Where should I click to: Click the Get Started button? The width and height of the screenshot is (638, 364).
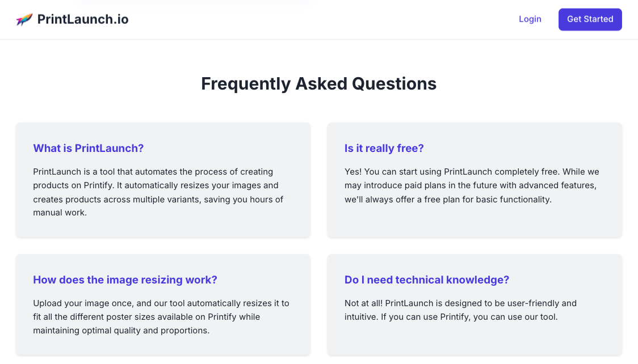point(590,19)
